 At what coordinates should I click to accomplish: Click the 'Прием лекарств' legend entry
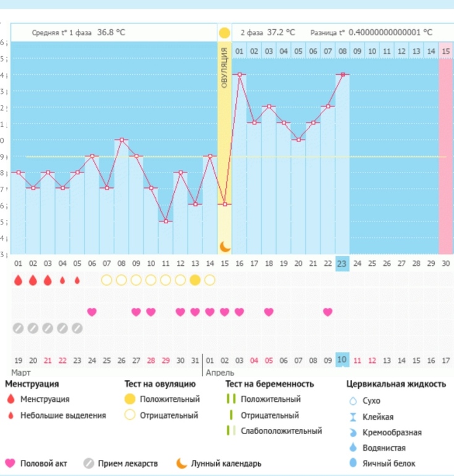pyautogui.click(x=120, y=463)
